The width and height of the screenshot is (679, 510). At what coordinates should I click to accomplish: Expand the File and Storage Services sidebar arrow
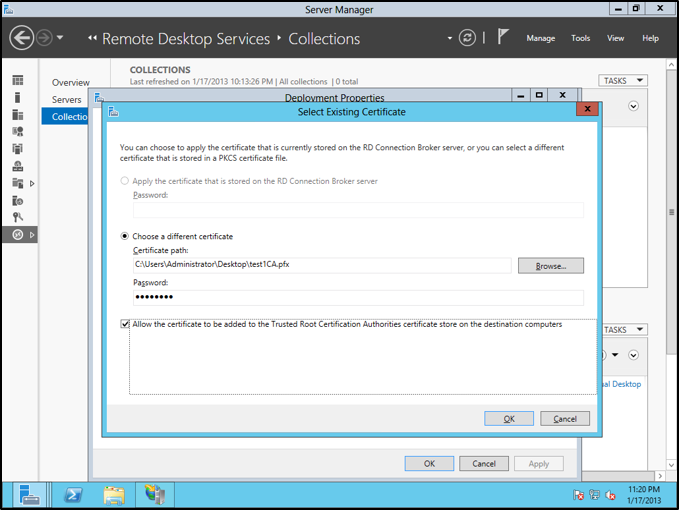pos(32,183)
